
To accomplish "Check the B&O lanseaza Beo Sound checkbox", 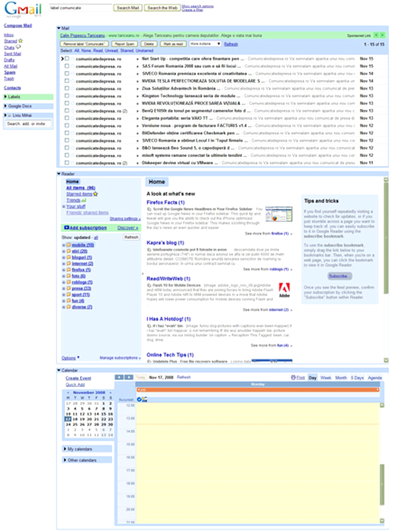I will point(67,148).
